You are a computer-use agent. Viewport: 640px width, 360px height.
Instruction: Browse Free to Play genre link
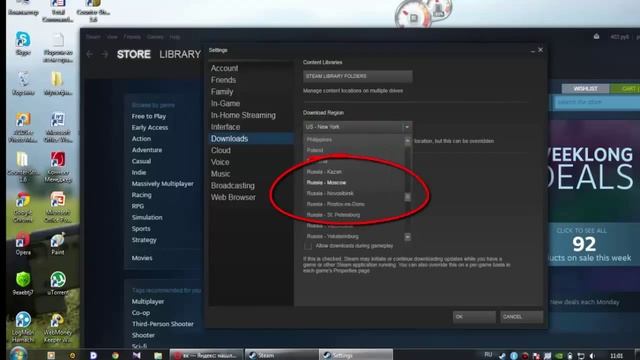click(149, 116)
